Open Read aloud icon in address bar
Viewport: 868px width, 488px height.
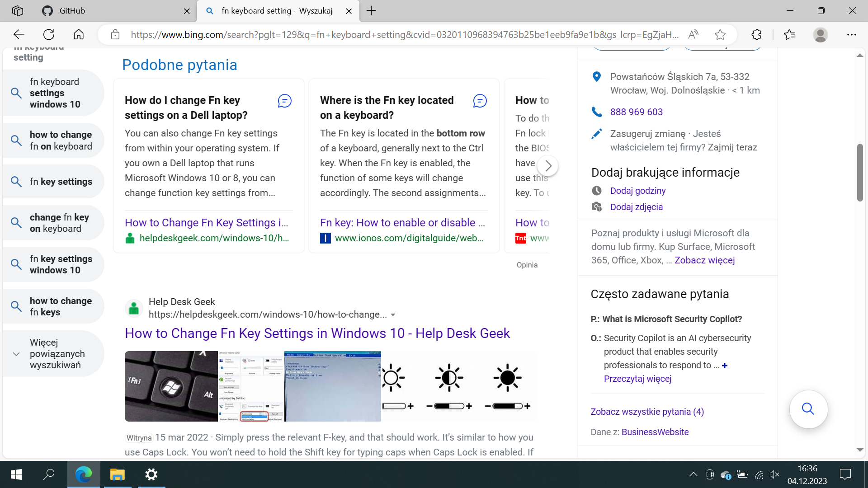coord(693,35)
